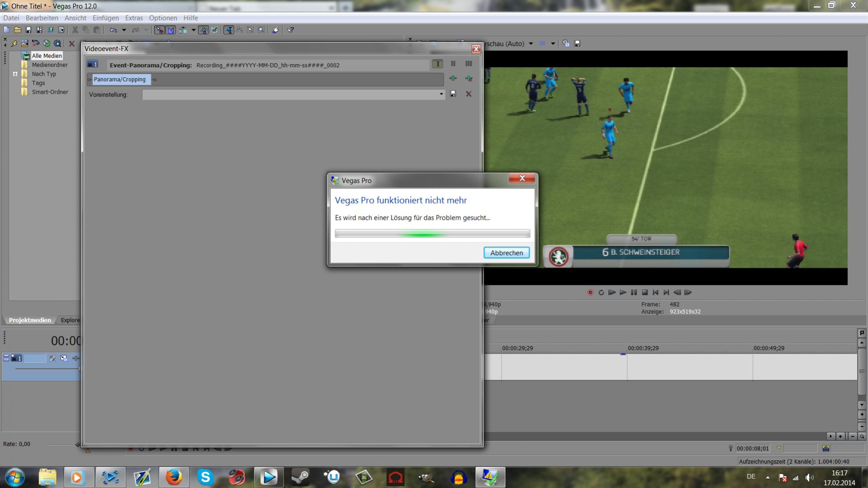Copy snapshot to clipboard in preview
This screenshot has height=488, width=868.
(566, 44)
